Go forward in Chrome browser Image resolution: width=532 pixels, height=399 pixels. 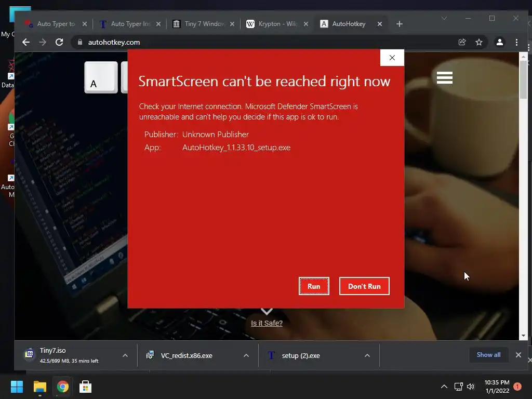(x=43, y=42)
